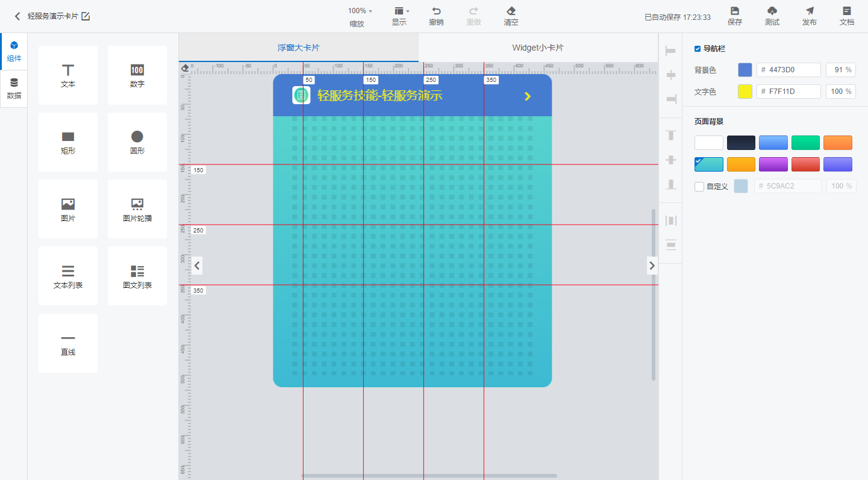Click the canvas horizontal scrollbar
Image resolution: width=868 pixels, height=480 pixels.
429,476
